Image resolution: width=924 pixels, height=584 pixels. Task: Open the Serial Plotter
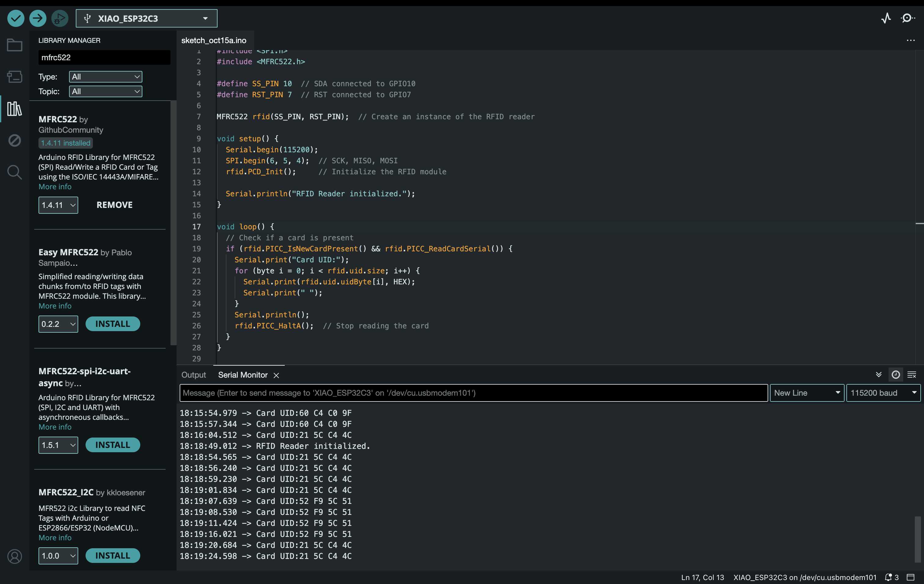(x=886, y=18)
